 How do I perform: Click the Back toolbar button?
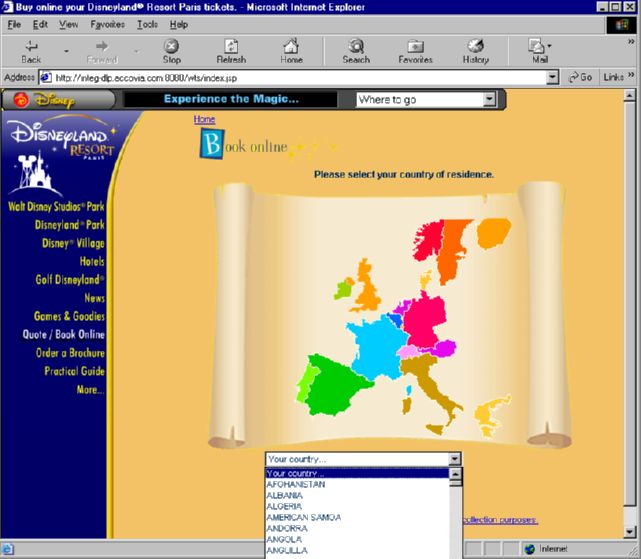pyautogui.click(x=31, y=52)
